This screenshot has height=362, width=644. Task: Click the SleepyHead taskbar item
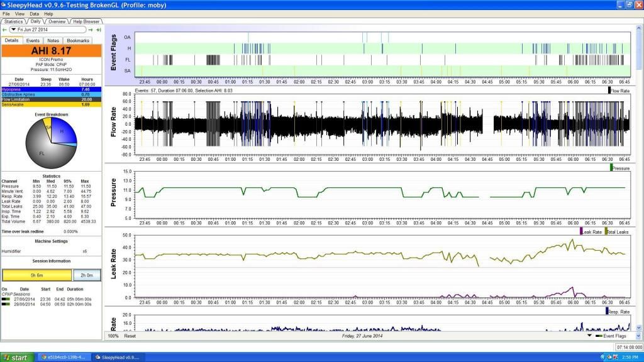click(x=118, y=357)
